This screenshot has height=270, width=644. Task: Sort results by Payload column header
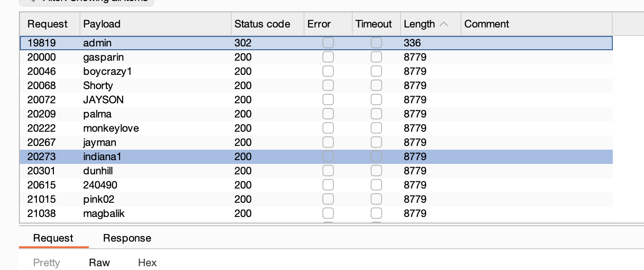pos(102,24)
